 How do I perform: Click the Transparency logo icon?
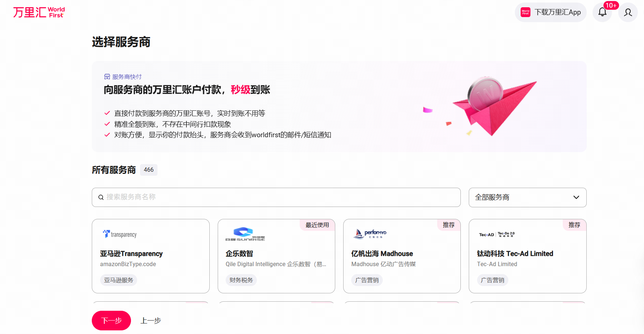pyautogui.click(x=120, y=234)
